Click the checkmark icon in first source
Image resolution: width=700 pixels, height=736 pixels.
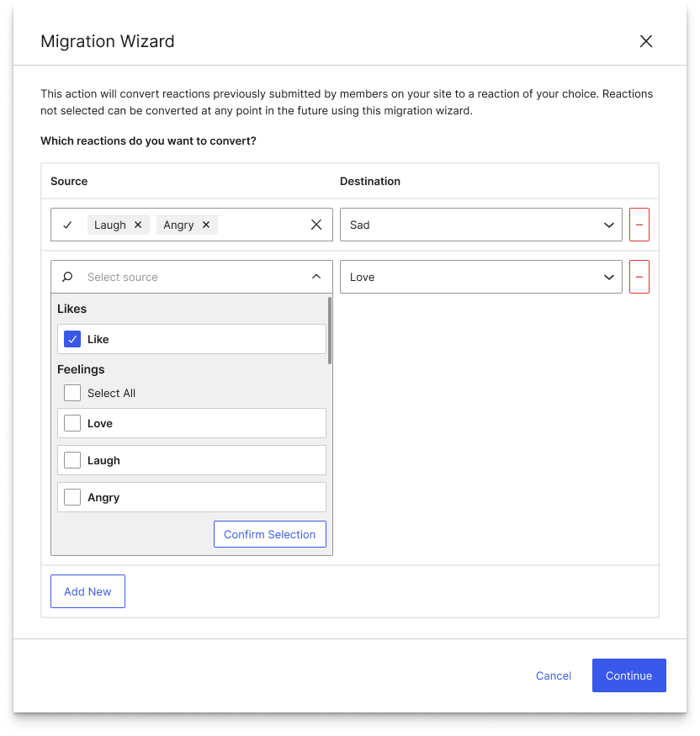pyautogui.click(x=68, y=225)
